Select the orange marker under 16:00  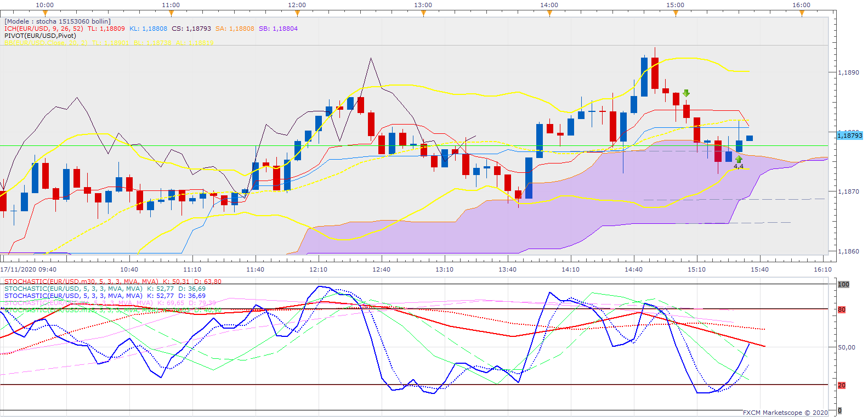point(802,13)
